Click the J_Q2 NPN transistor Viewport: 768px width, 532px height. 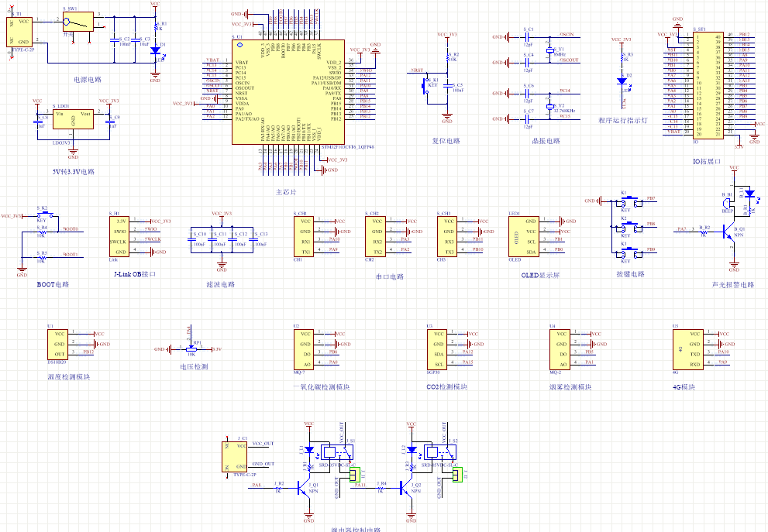click(x=407, y=489)
